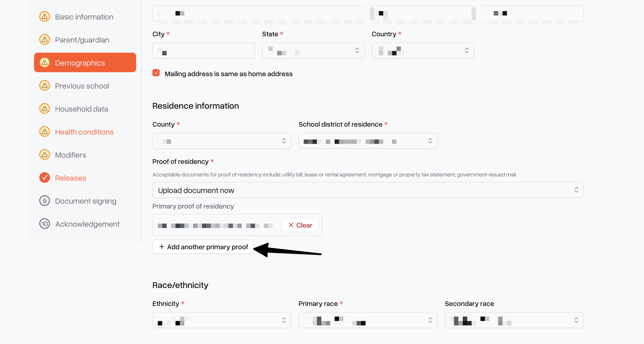
Task: Click the Releases completed checkmark icon
Action: pyautogui.click(x=44, y=178)
